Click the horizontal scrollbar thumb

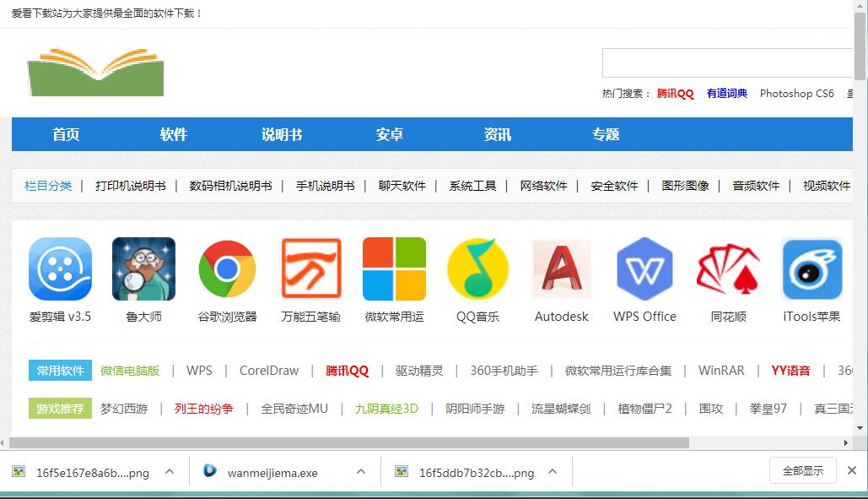(x=348, y=443)
